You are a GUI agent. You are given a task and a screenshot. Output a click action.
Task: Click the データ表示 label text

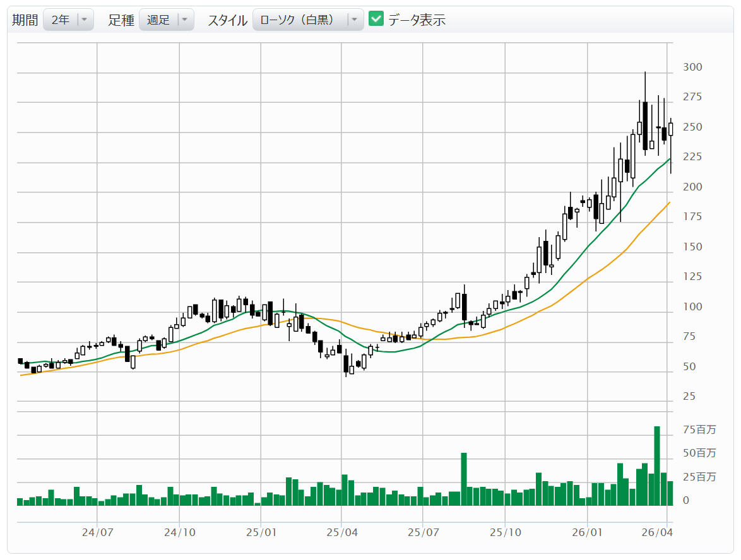[417, 20]
